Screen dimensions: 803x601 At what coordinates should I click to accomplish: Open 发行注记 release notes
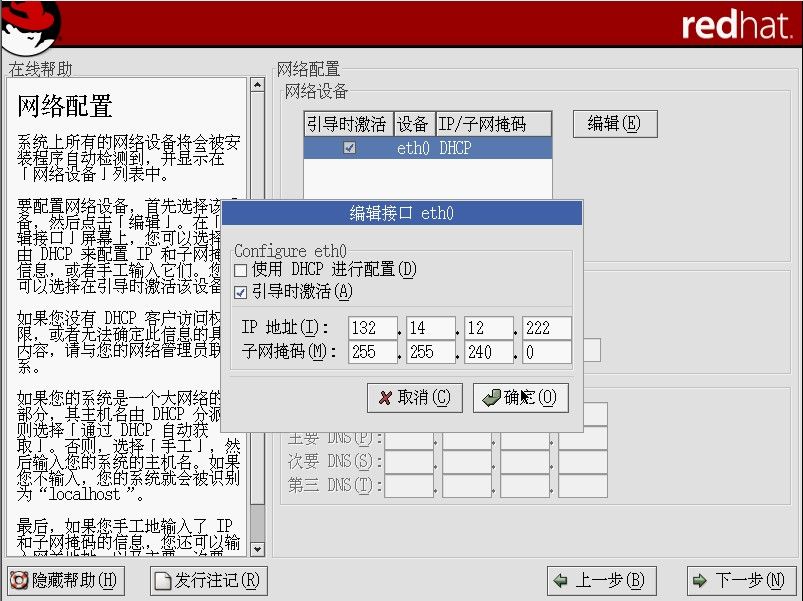tap(209, 580)
